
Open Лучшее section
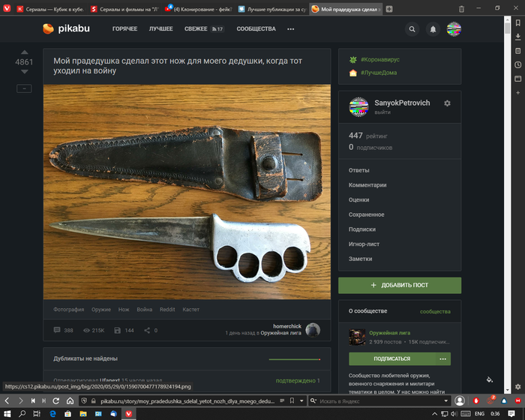(x=160, y=29)
